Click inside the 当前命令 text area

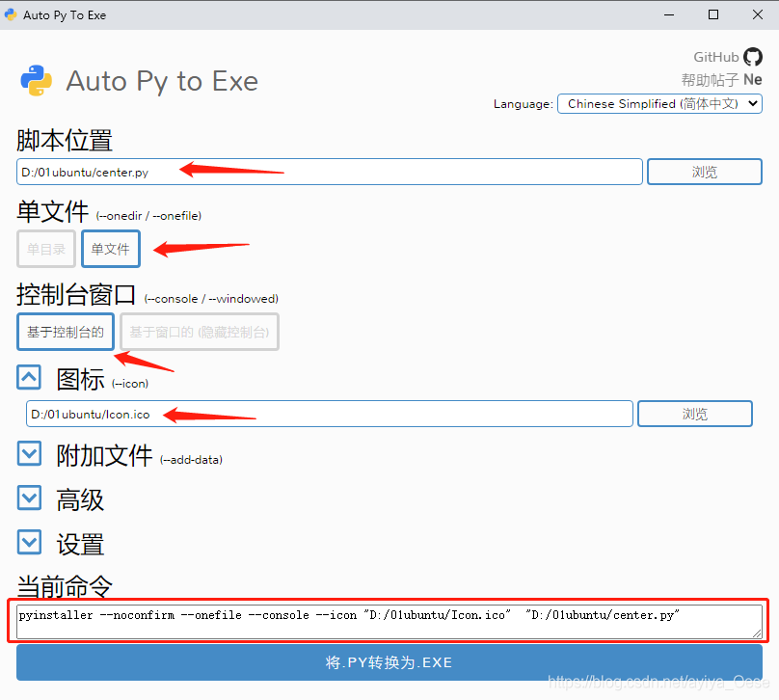click(x=386, y=621)
